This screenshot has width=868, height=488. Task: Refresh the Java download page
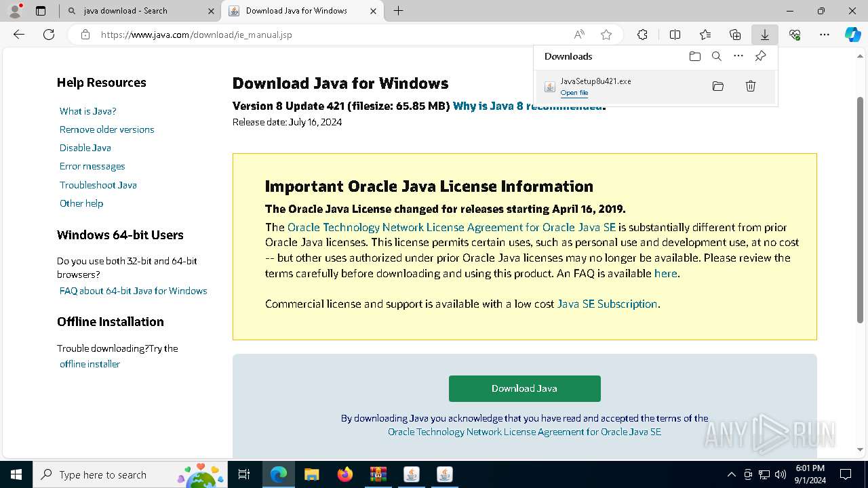(49, 35)
